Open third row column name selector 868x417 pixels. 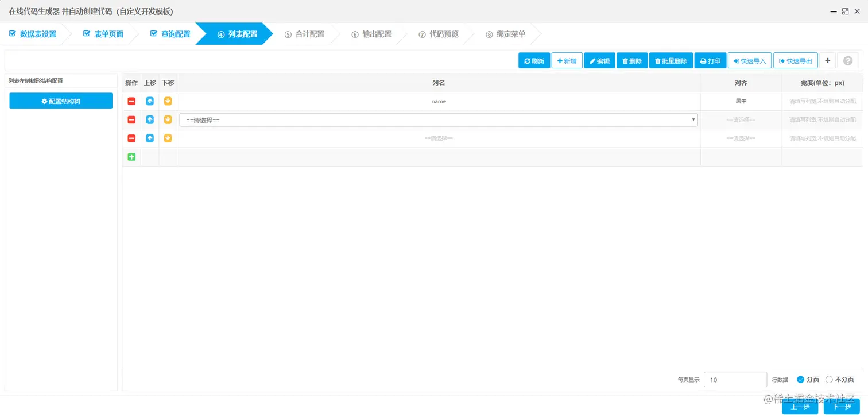[x=439, y=138]
